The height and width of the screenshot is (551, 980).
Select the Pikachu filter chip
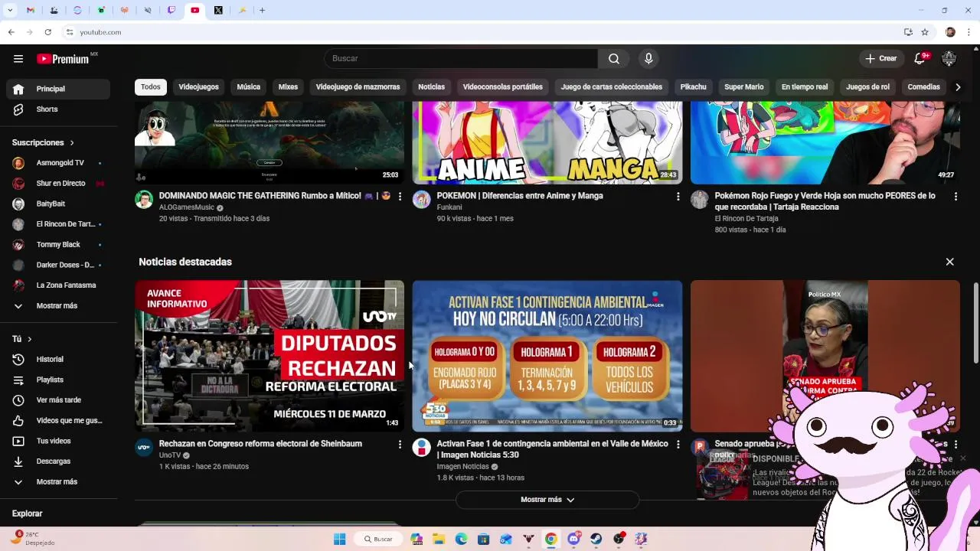pos(694,87)
